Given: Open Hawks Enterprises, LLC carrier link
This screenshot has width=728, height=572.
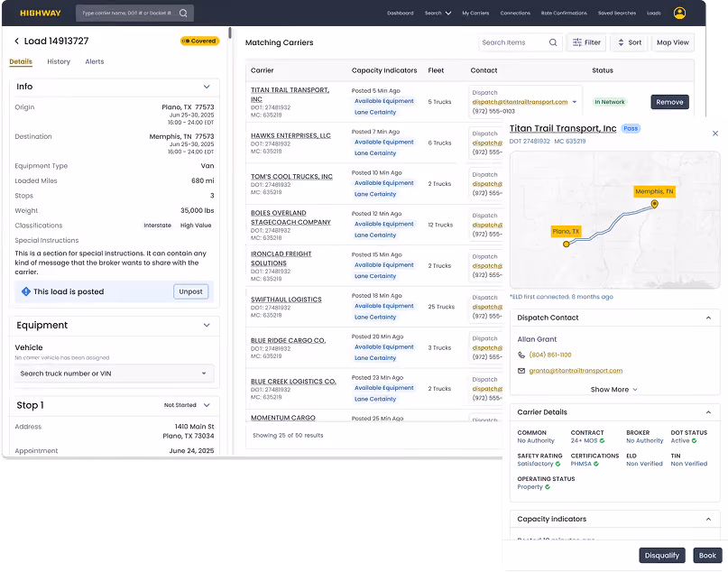Looking at the screenshot, I should tap(290, 135).
